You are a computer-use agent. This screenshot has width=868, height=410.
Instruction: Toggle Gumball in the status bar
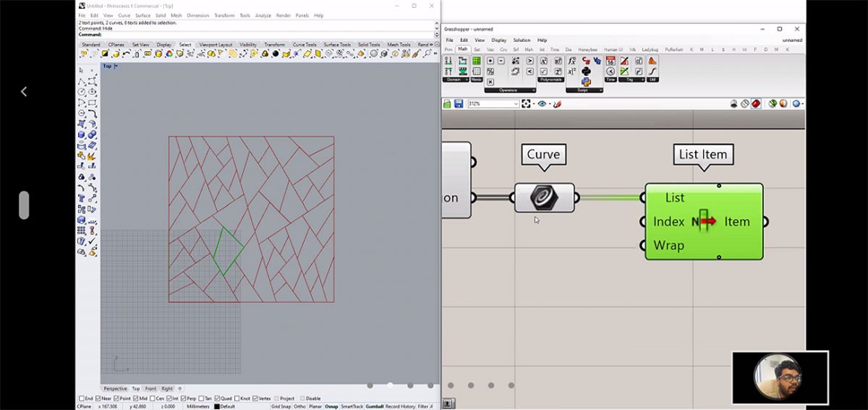click(375, 406)
